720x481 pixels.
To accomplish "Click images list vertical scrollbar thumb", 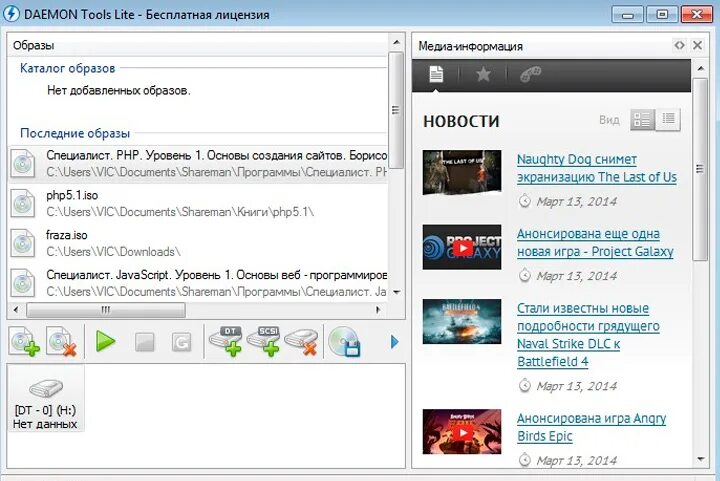I will pyautogui.click(x=396, y=110).
